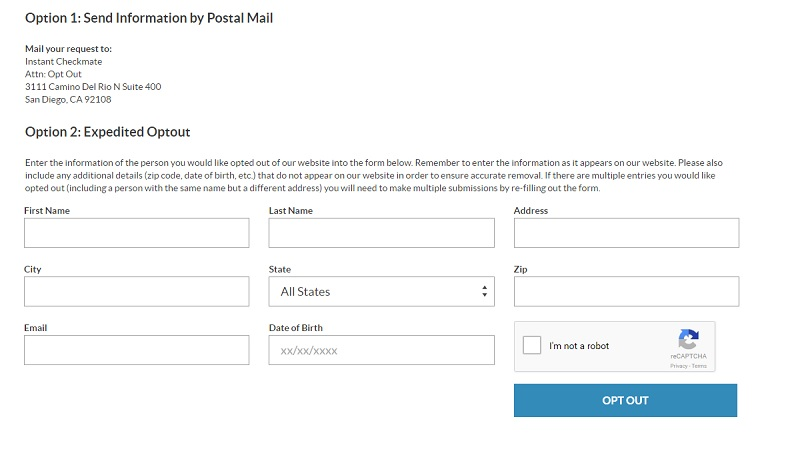This screenshot has width=800, height=450.
Task: Click the Option 2: Expedited Optout heading
Action: (108, 132)
